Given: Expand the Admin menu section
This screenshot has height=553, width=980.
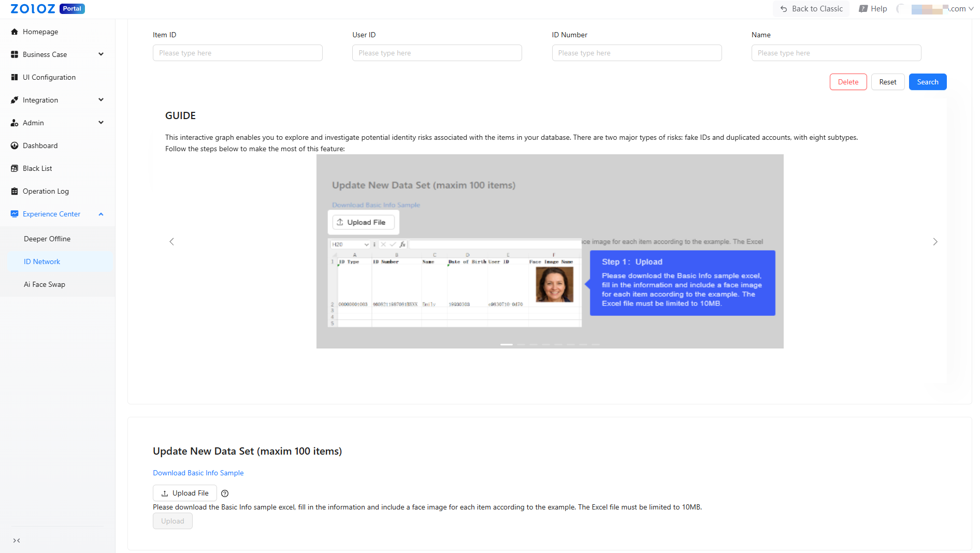Looking at the screenshot, I should click(101, 123).
